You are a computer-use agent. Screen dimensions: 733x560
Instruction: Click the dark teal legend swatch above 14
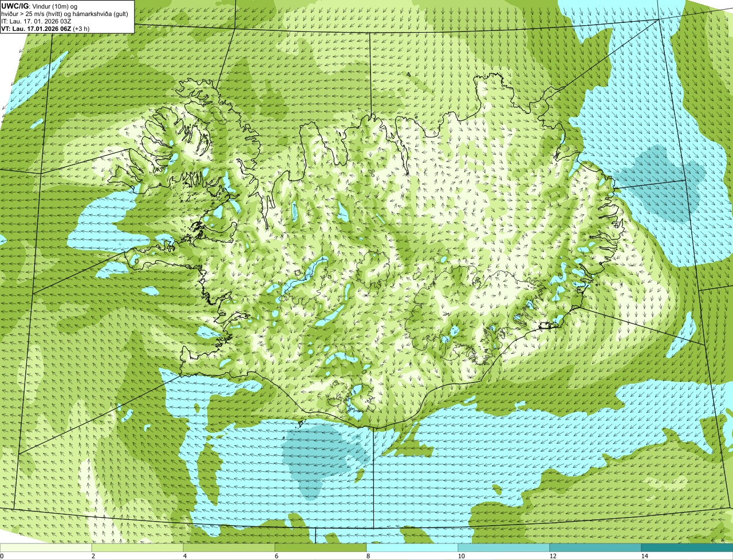tap(687, 547)
